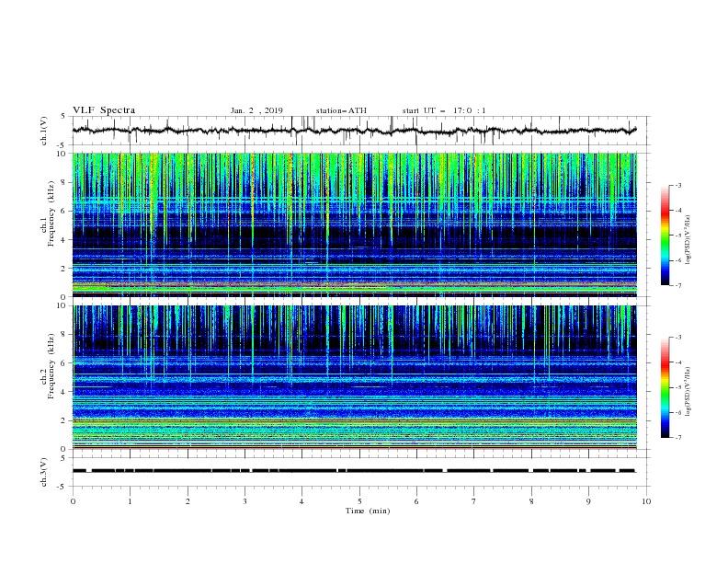Viewport: 728px width, 563px height.
Task: Click the time axis tick label "2"
Action: point(188,501)
